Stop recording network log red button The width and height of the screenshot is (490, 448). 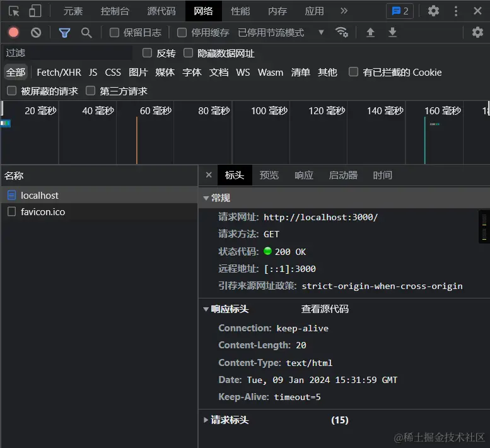(x=13, y=33)
